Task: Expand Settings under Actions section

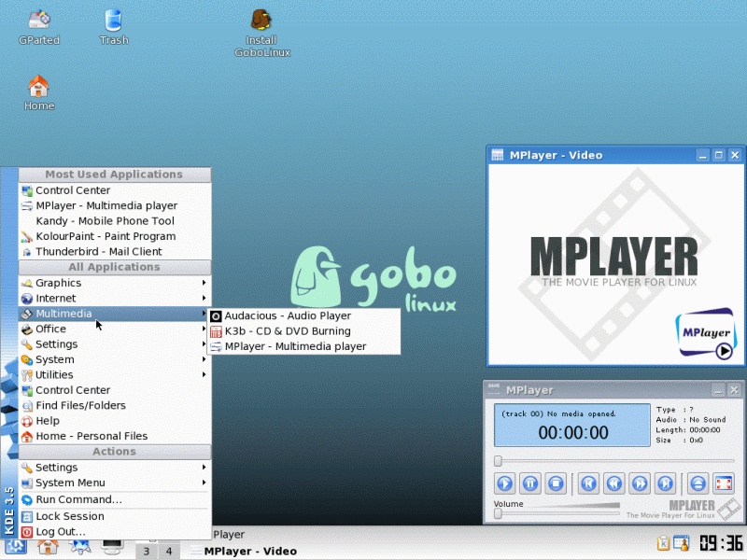Action: click(115, 468)
